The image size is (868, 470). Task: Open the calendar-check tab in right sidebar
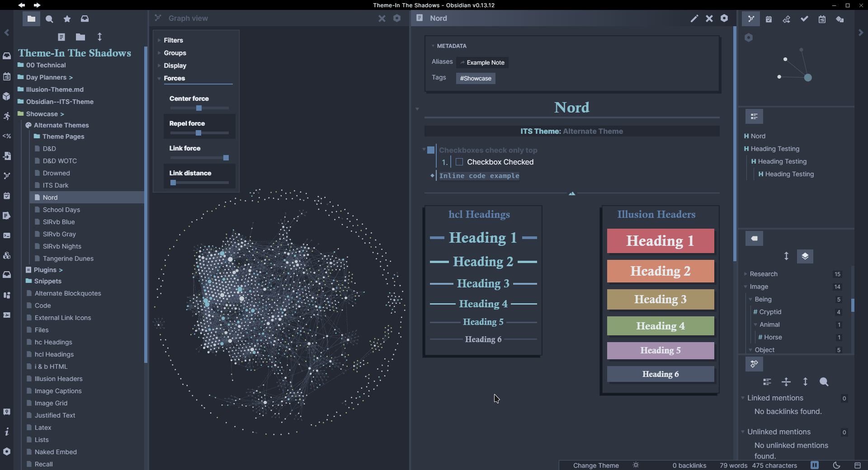click(x=769, y=19)
